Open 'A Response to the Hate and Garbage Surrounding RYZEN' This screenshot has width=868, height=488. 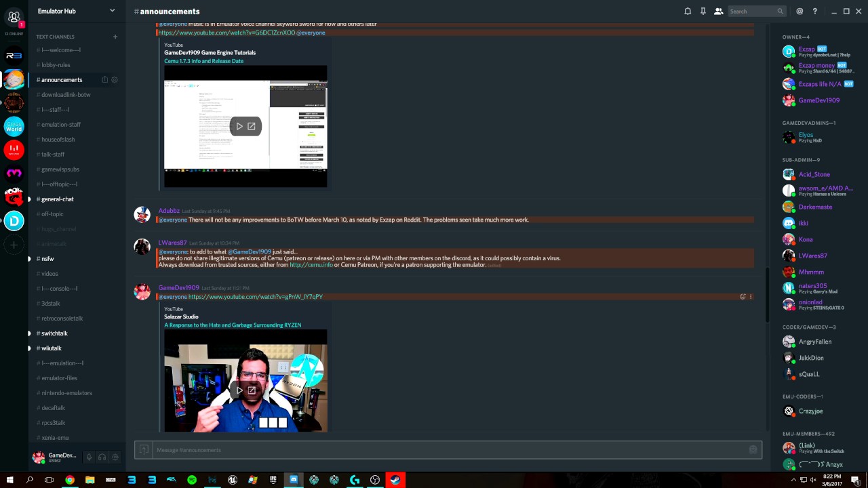click(x=233, y=325)
